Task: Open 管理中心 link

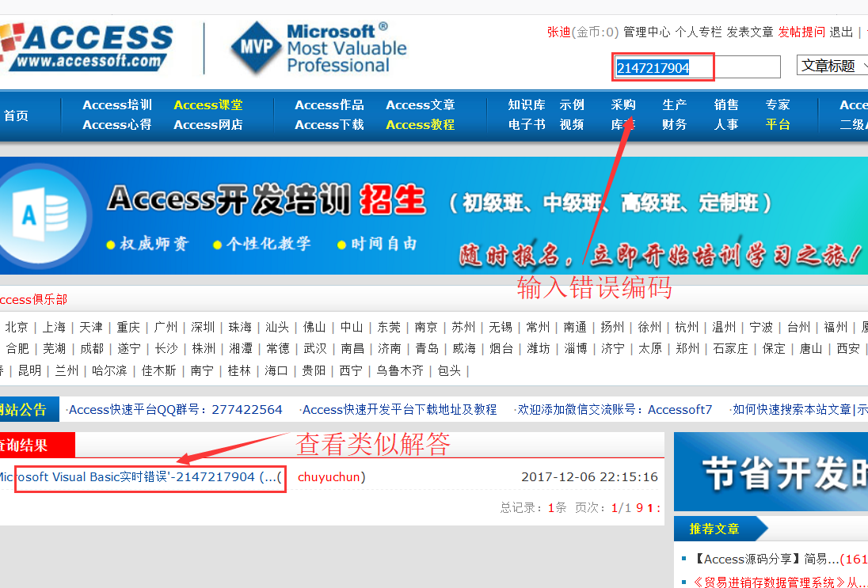Action: point(646,32)
